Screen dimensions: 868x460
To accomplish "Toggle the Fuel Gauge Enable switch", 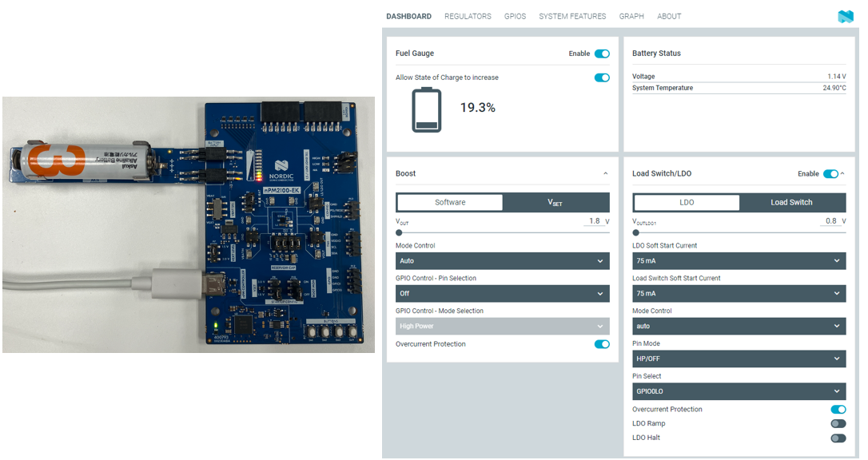I will pyautogui.click(x=602, y=54).
